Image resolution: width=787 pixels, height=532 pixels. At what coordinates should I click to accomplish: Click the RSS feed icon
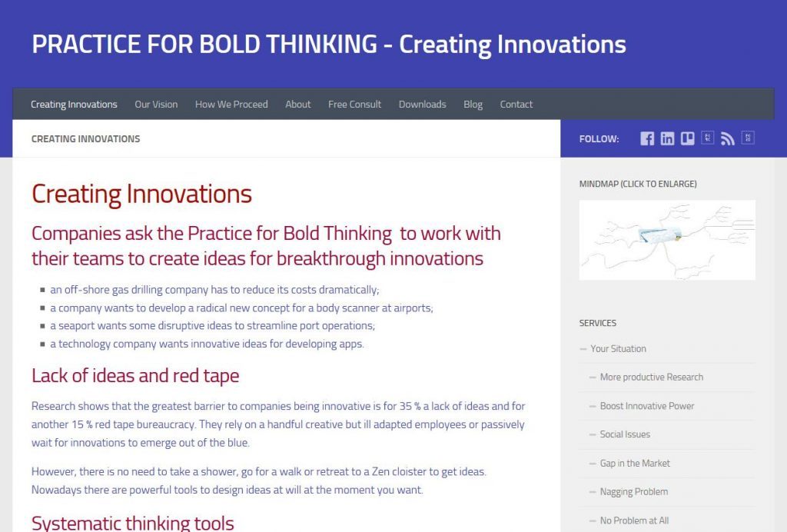click(x=727, y=138)
